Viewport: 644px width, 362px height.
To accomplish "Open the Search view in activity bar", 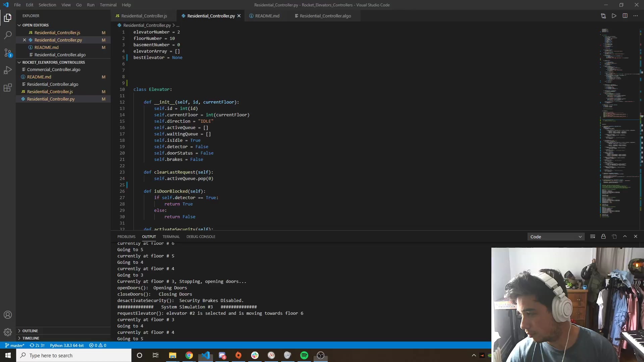I will pos(8,35).
